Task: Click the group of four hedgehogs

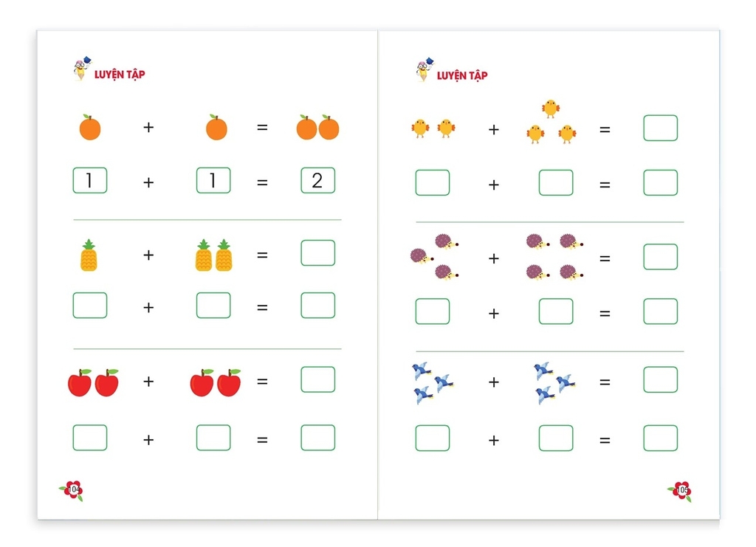Action: pos(554,256)
